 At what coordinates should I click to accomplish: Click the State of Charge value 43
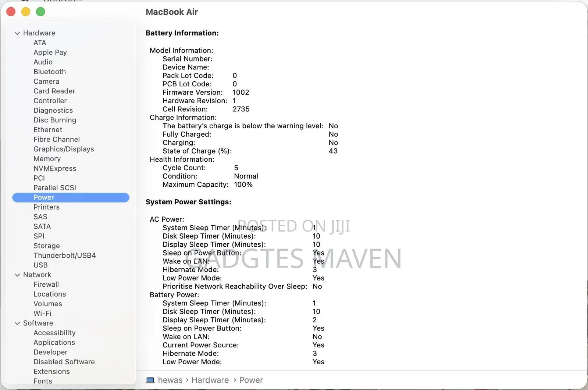pos(333,151)
